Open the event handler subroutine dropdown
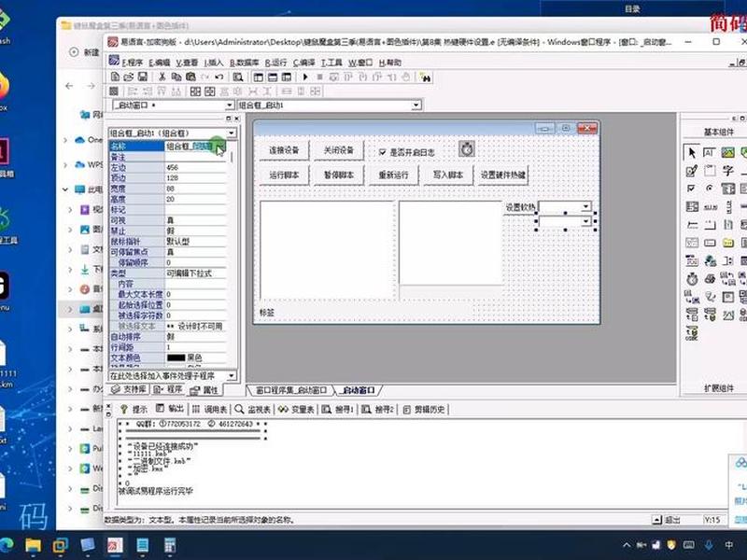The width and height of the screenshot is (747, 560). (231, 376)
